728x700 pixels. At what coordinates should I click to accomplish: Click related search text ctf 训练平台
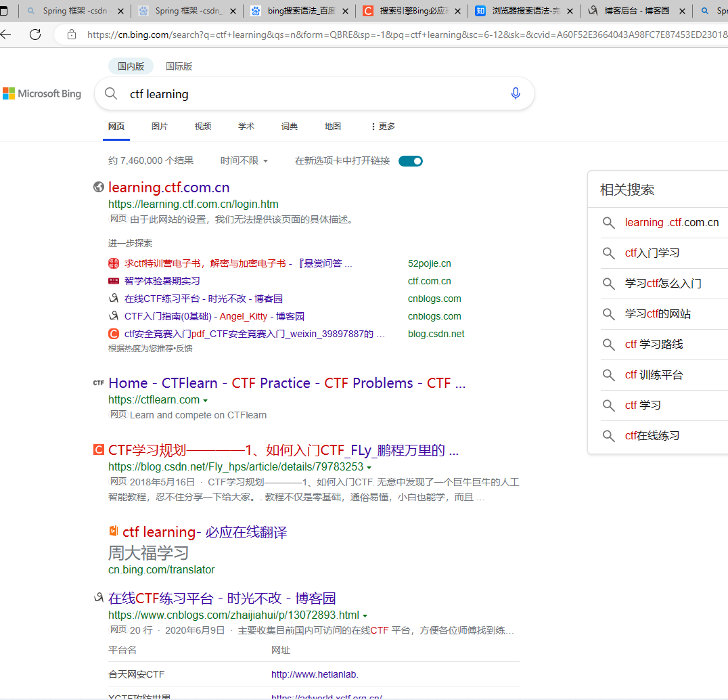coord(654,375)
